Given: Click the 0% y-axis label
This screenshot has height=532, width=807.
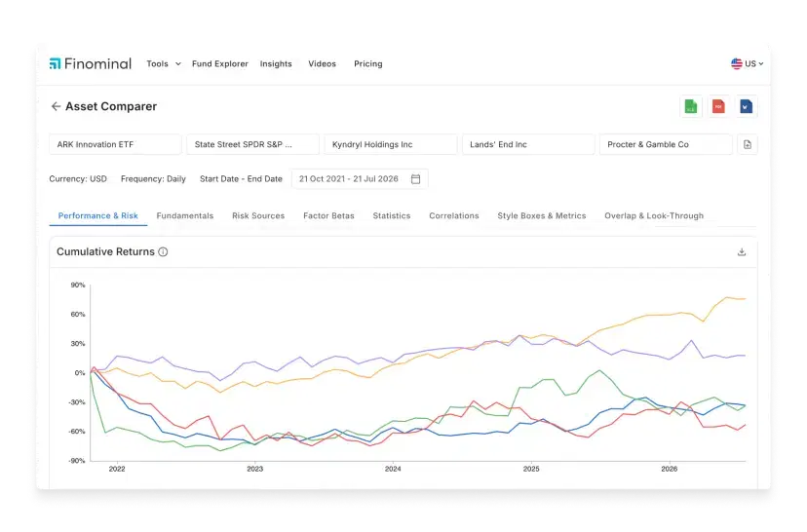Looking at the screenshot, I should [x=80, y=373].
